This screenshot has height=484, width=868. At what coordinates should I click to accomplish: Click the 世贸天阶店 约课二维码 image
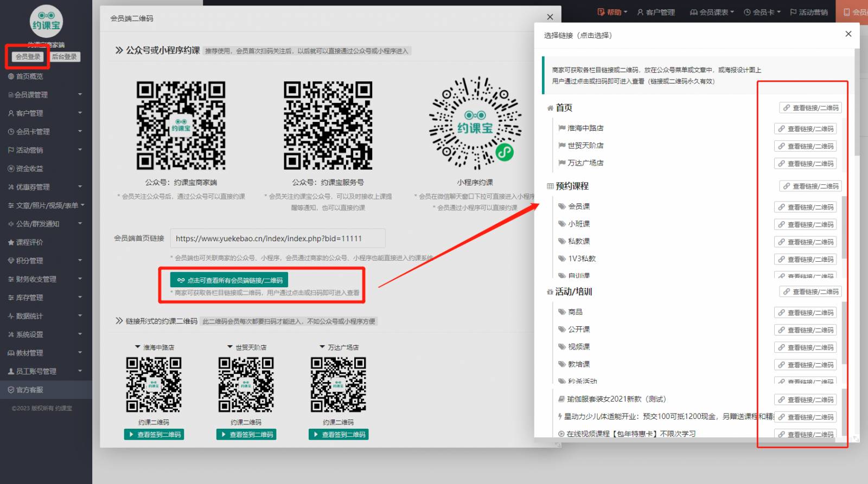coord(246,384)
